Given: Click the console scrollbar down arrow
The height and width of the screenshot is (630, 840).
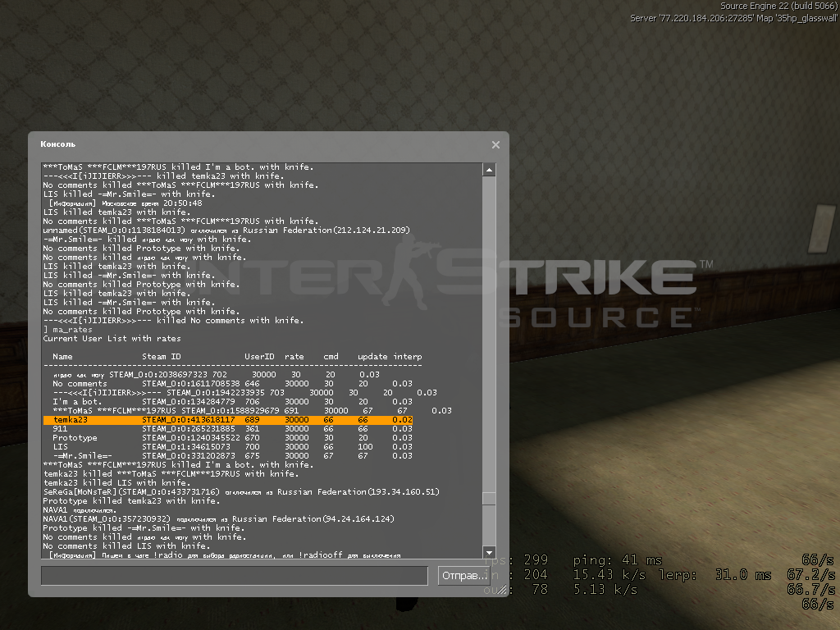Looking at the screenshot, I should [489, 552].
